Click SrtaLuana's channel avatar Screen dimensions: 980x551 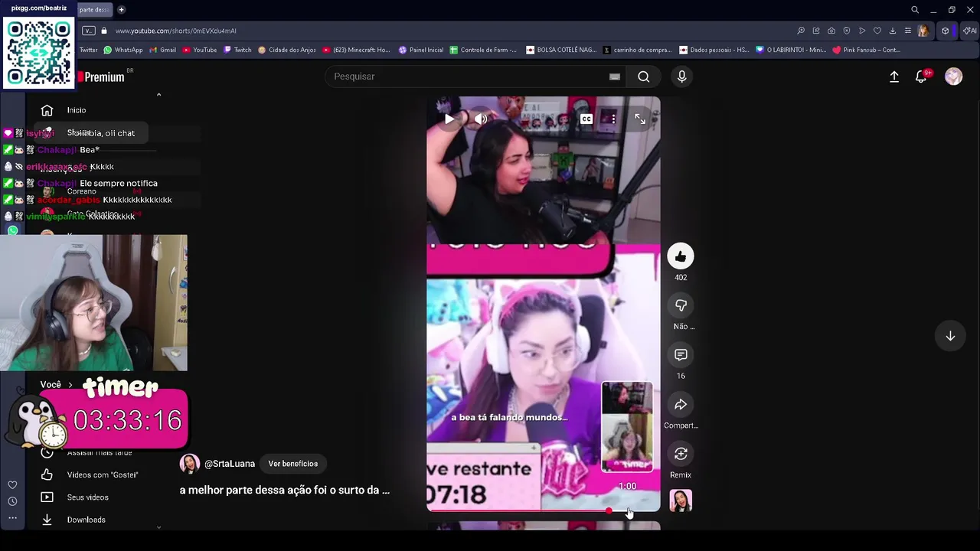click(x=190, y=464)
